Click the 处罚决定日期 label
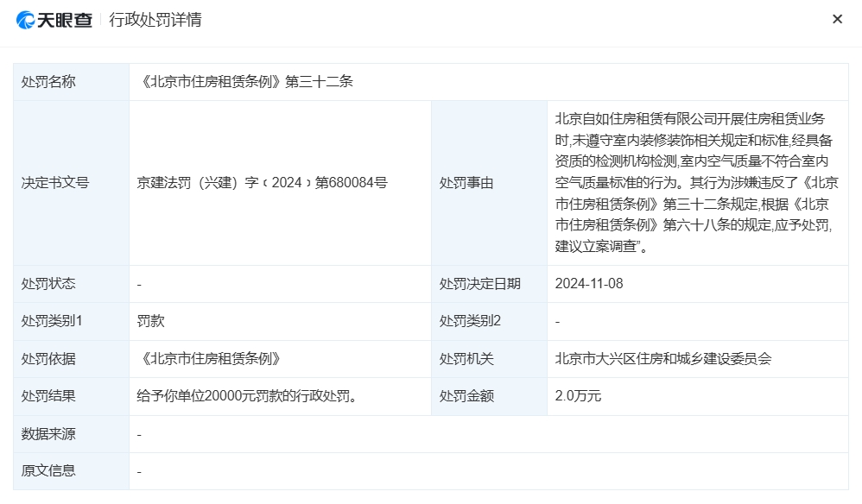 479,284
